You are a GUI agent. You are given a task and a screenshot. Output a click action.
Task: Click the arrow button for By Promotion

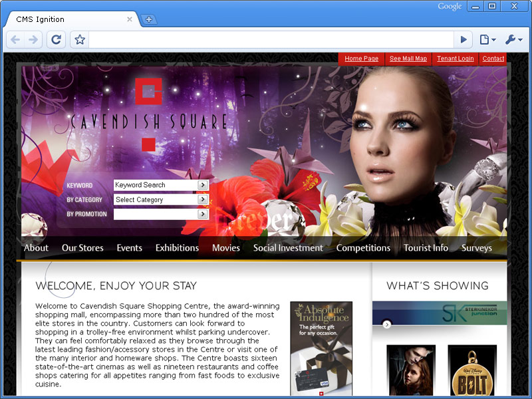click(x=203, y=214)
